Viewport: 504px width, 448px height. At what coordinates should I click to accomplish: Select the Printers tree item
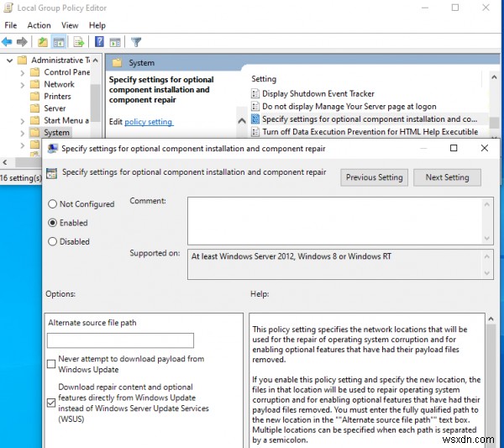coord(57,96)
